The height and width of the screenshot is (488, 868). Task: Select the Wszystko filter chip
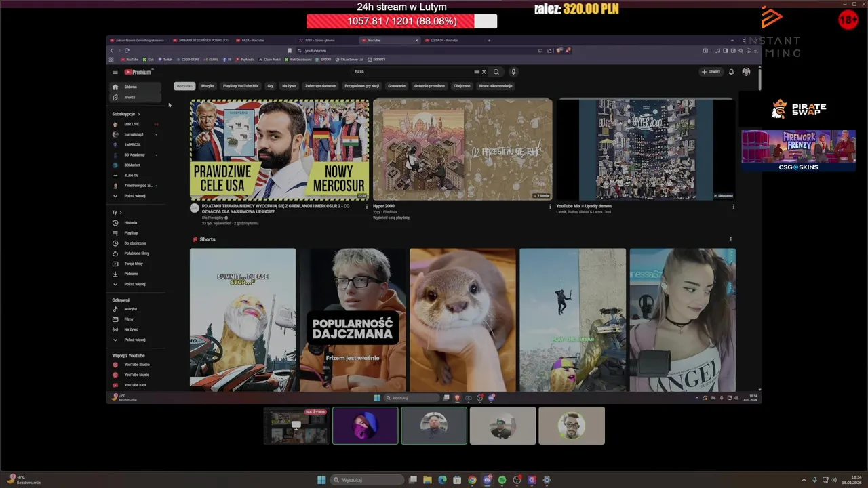pyautogui.click(x=184, y=86)
